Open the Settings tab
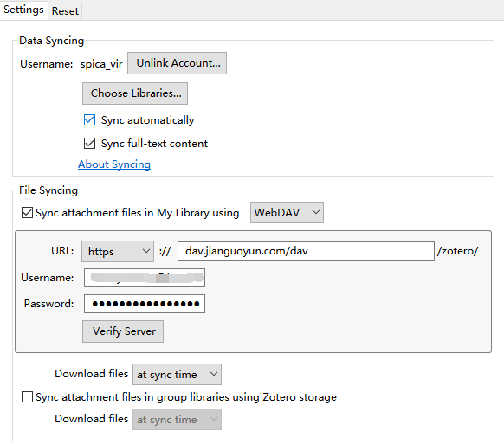The width and height of the screenshot is (504, 444). coord(23,10)
